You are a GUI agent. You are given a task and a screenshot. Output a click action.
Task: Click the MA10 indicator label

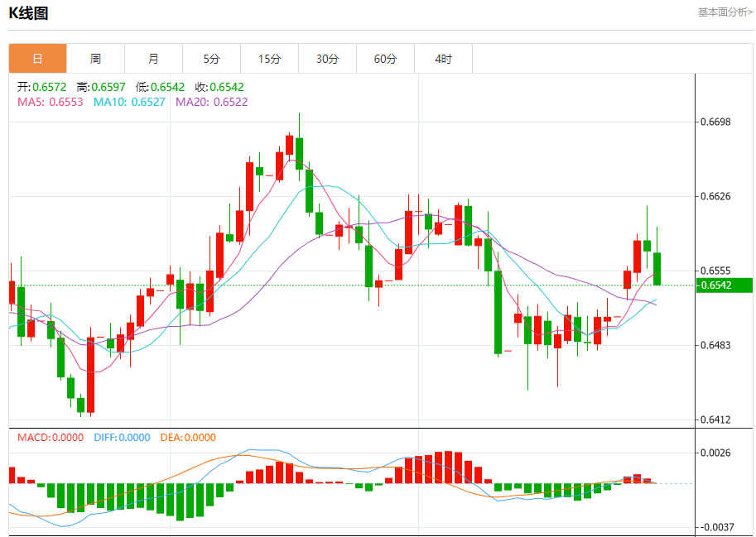coord(129,102)
